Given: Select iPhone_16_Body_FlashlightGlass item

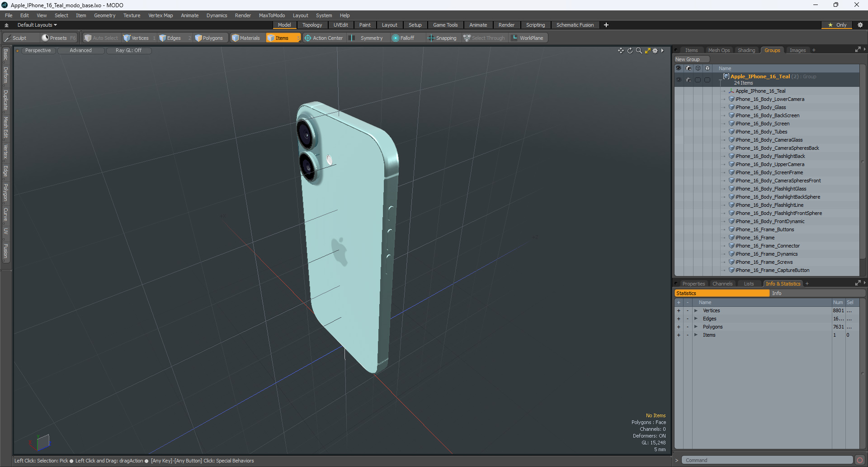Looking at the screenshot, I should (x=770, y=189).
